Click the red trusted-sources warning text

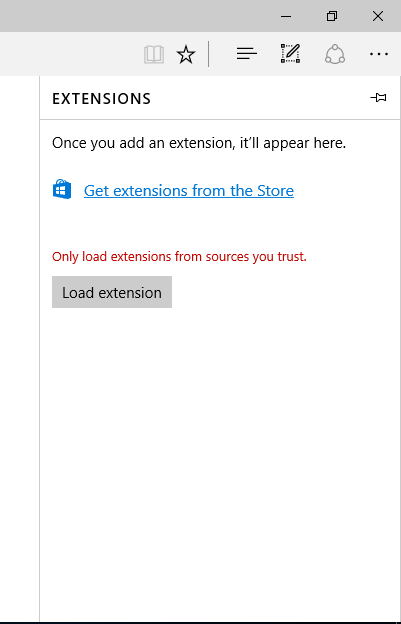179,257
